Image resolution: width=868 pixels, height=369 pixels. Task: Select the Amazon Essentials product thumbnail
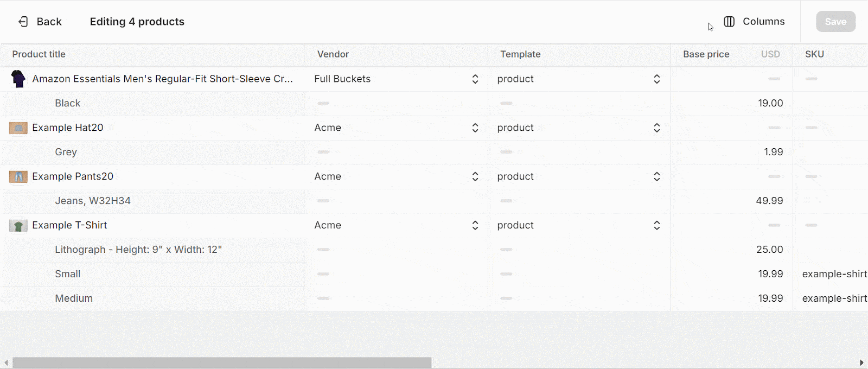click(x=18, y=79)
